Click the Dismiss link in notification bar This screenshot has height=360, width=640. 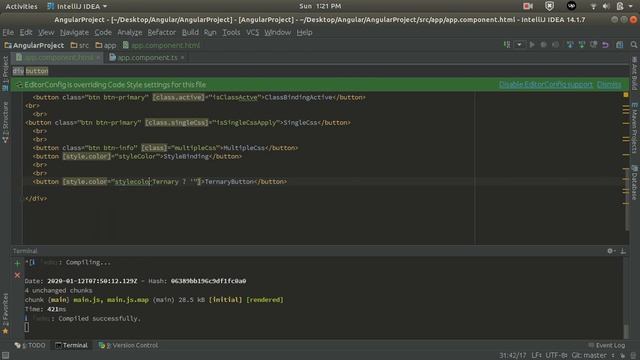coord(609,84)
